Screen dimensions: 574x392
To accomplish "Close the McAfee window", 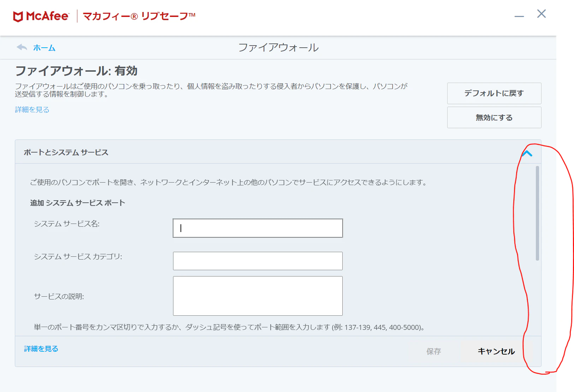I will tap(542, 14).
